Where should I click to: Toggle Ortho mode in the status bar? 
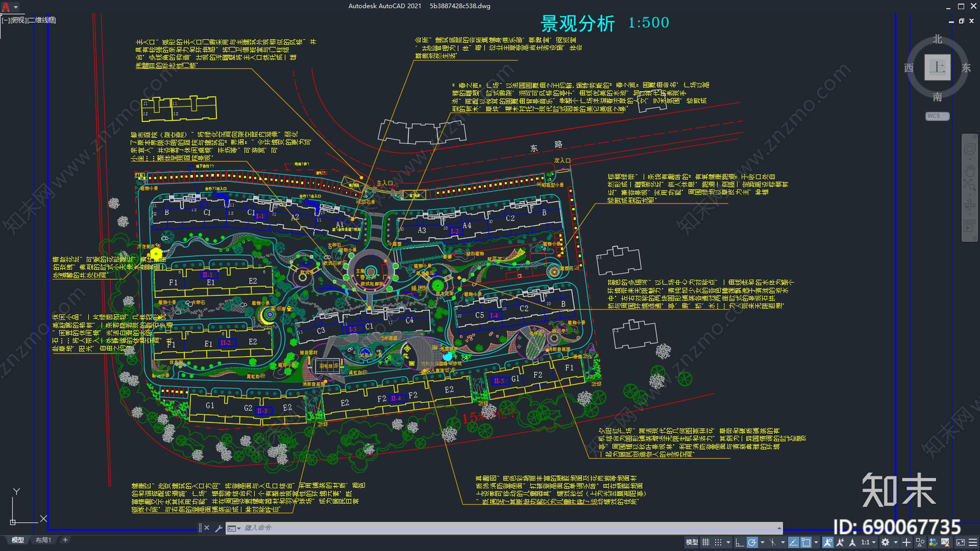[x=739, y=542]
